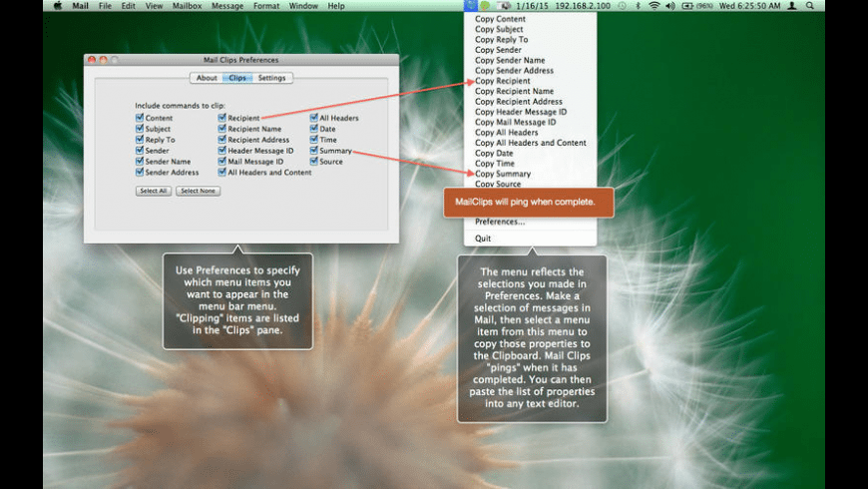Screen dimensions: 868x489
Task: Click the Select None button
Action: (198, 191)
